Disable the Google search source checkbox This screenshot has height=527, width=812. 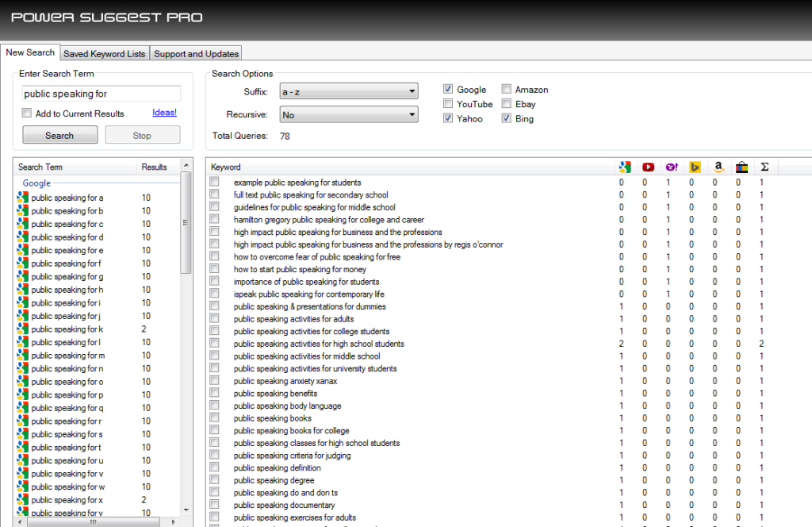tap(448, 89)
